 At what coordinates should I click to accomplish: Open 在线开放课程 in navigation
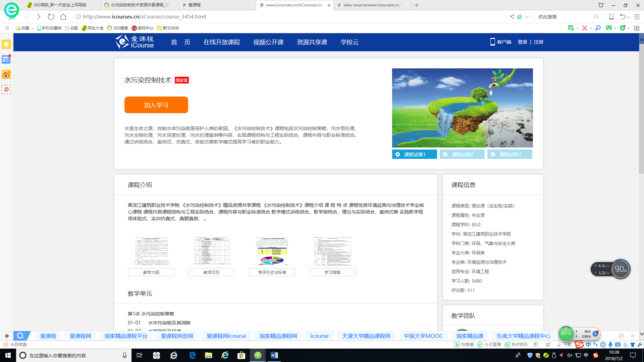point(222,42)
